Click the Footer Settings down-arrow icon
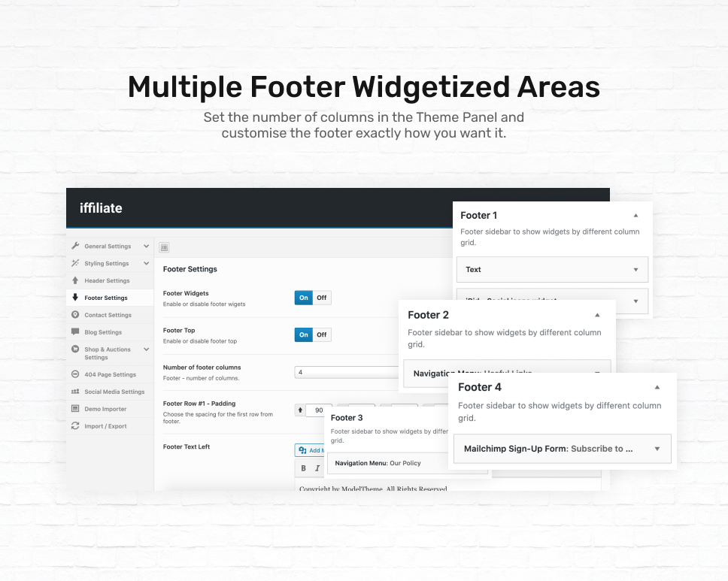728x581 pixels. coord(75,298)
